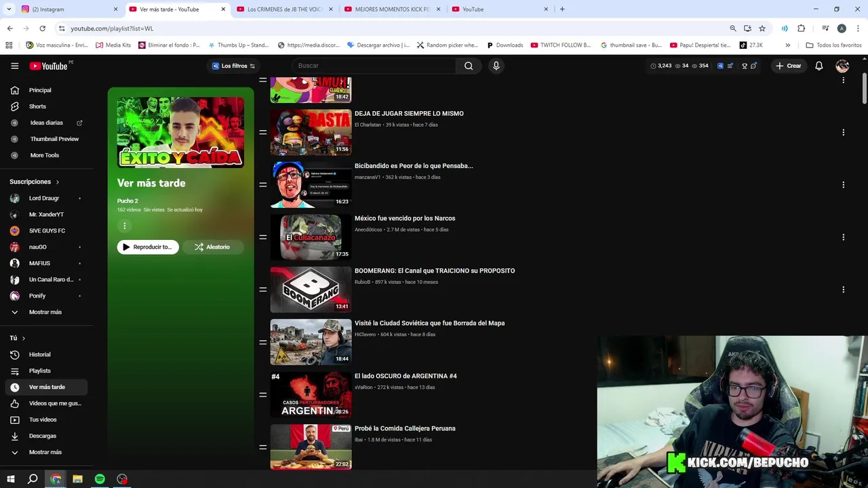This screenshot has height=488, width=868.
Task: Open Shorts in sidebar
Action: click(x=45, y=106)
